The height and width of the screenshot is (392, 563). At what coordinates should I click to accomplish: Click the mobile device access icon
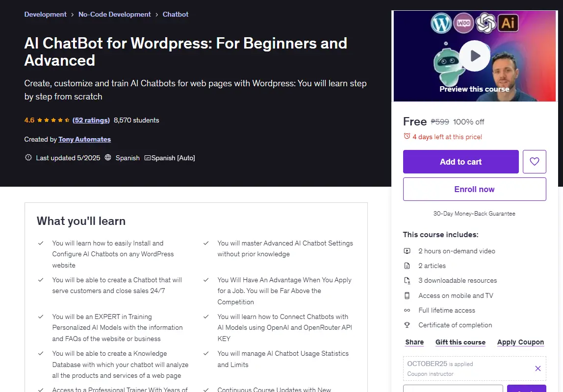point(407,295)
